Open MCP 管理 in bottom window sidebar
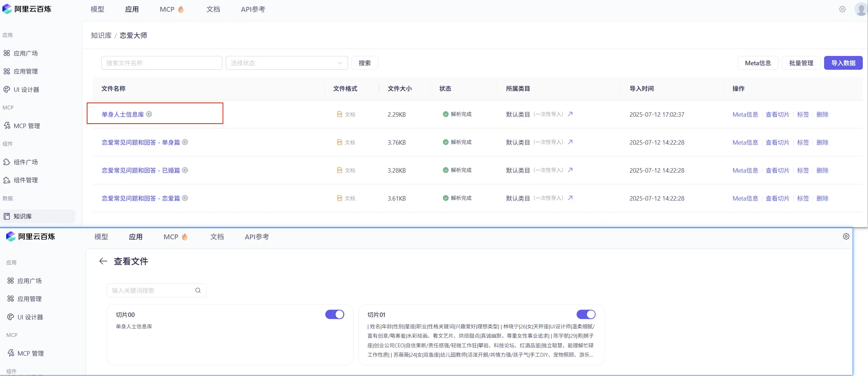 (x=26, y=353)
